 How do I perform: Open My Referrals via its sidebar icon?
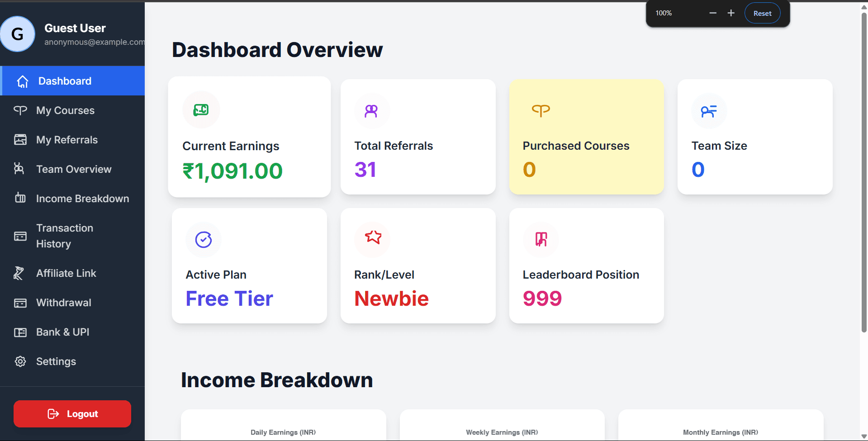point(20,139)
